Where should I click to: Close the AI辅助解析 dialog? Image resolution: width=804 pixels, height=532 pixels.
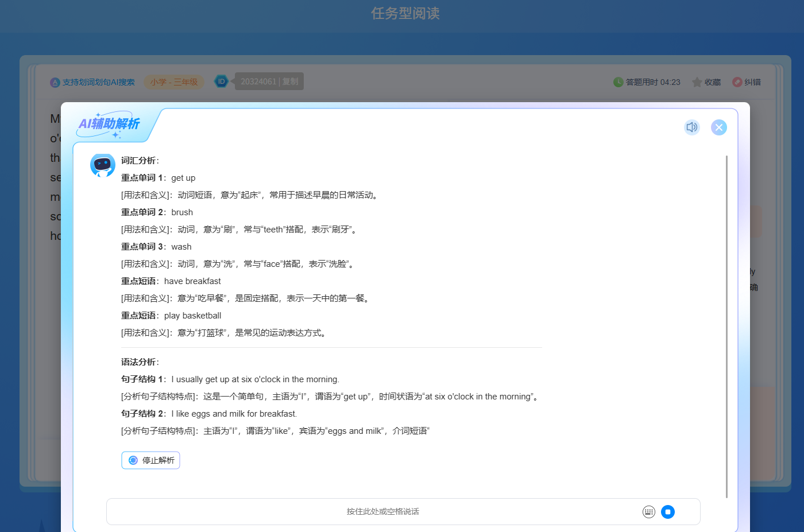point(718,127)
